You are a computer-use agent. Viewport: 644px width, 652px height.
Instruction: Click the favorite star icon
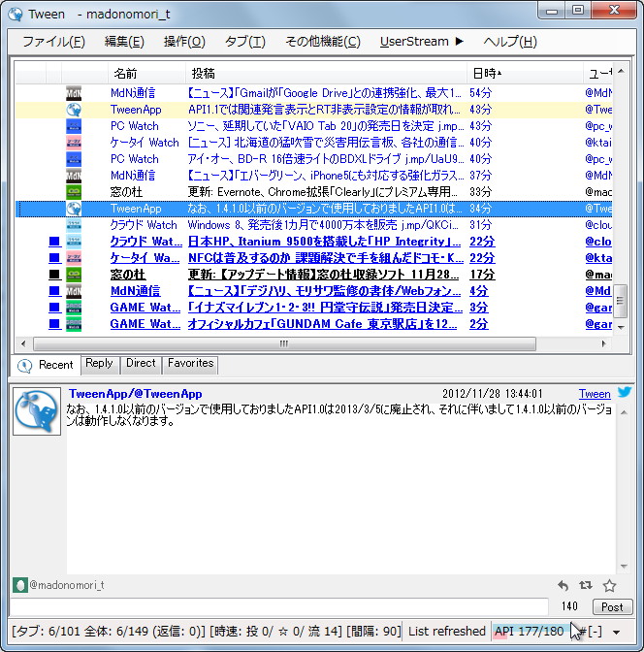(609, 585)
